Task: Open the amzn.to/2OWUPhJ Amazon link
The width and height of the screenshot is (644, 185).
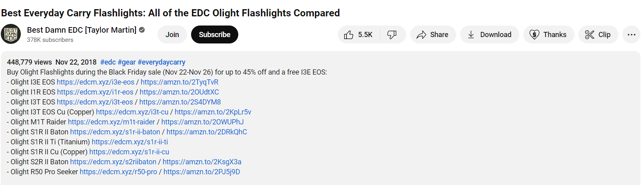Action: click(x=202, y=122)
